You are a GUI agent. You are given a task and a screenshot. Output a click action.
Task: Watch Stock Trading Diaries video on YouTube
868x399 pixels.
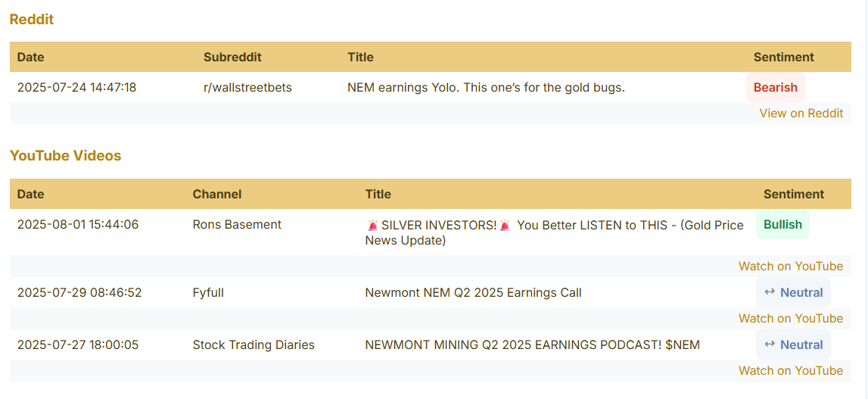click(791, 371)
